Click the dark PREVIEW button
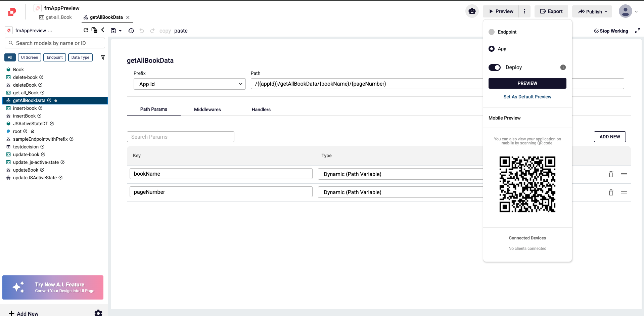 527,83
